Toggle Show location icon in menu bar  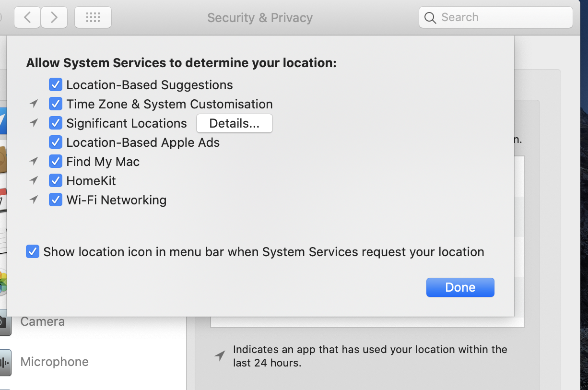click(x=33, y=252)
